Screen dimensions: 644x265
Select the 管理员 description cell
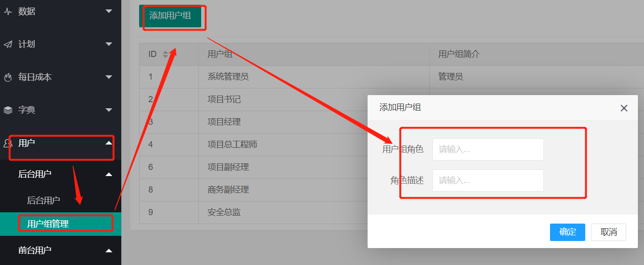click(536, 77)
